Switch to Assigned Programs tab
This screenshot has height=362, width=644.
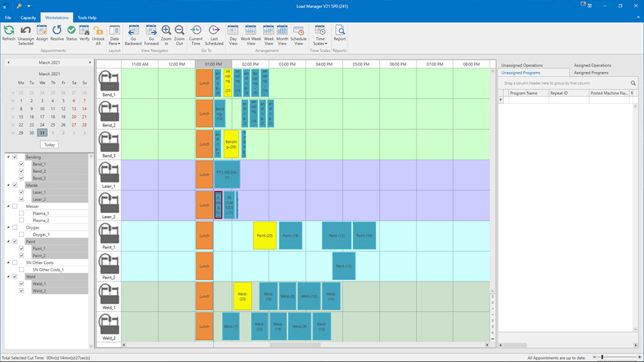[591, 72]
